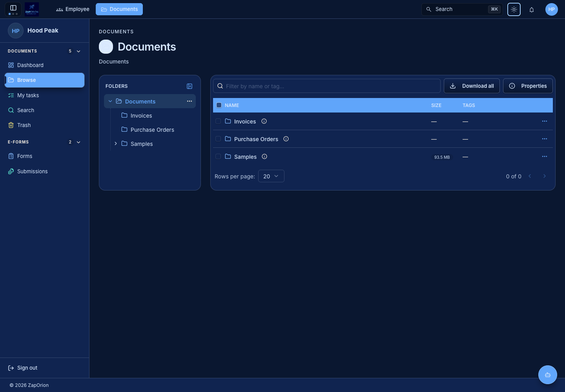Check the Purchase Orders row checkbox
565x392 pixels.
click(x=218, y=139)
